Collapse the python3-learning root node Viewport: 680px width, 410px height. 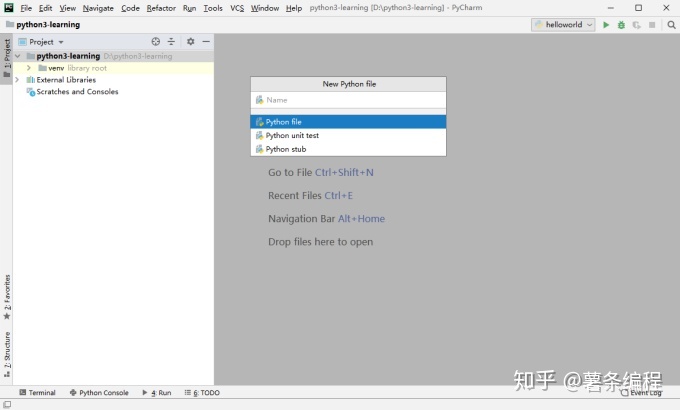pos(18,56)
